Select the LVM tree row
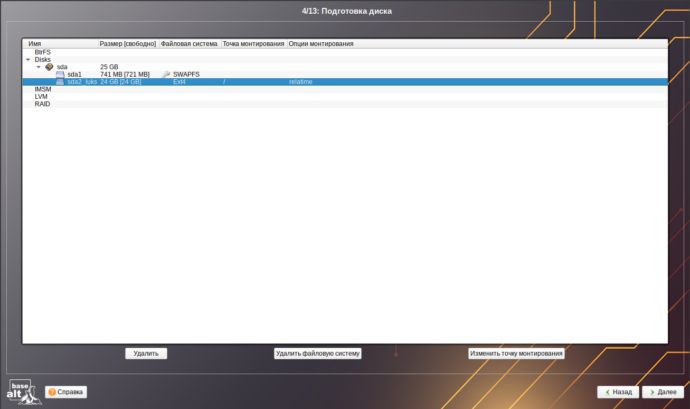The image size is (690, 409). [345, 96]
